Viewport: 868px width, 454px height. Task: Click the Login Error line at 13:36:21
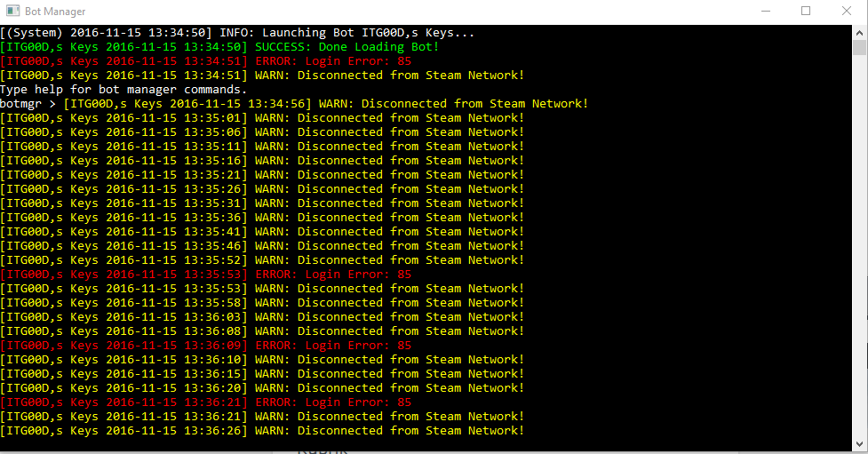click(x=206, y=402)
